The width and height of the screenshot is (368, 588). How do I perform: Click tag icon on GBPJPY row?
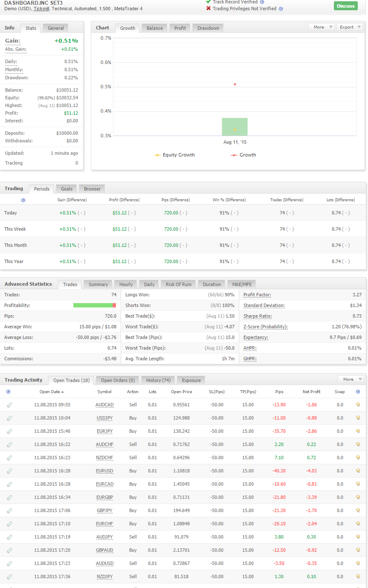[x=9, y=511]
